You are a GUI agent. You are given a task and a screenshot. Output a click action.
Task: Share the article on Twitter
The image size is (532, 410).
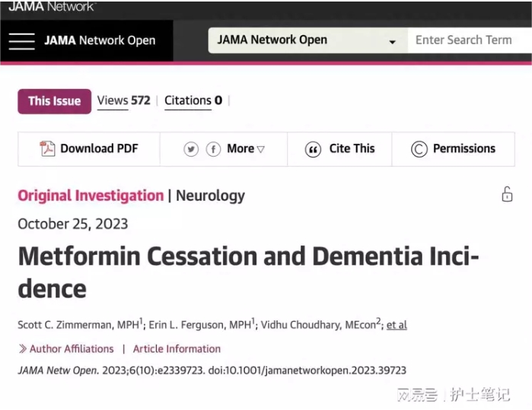point(191,149)
